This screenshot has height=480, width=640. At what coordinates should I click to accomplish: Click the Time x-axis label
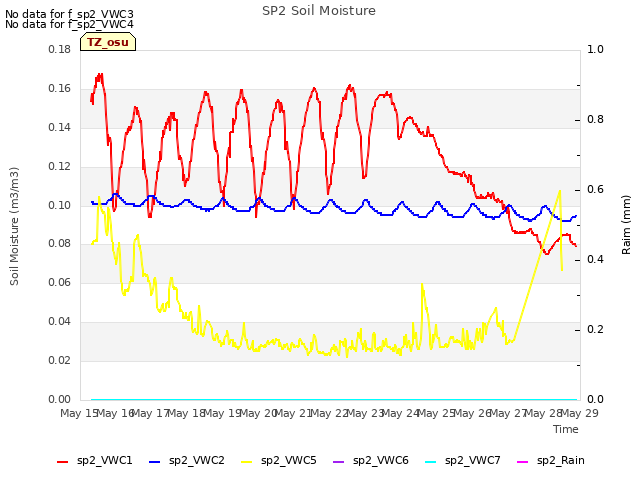566,429
